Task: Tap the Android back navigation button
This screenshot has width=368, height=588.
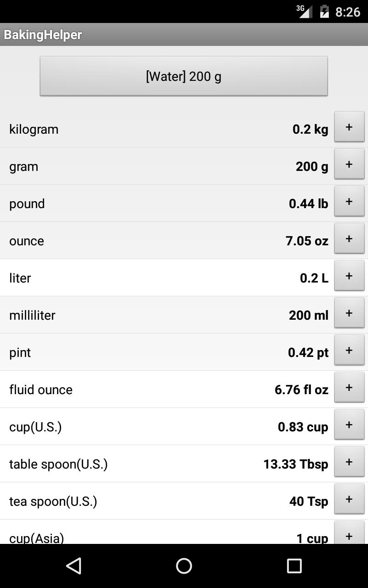Action: tap(74, 566)
